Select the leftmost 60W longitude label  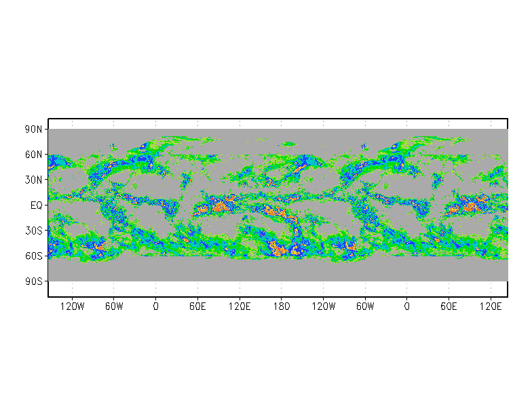114,307
